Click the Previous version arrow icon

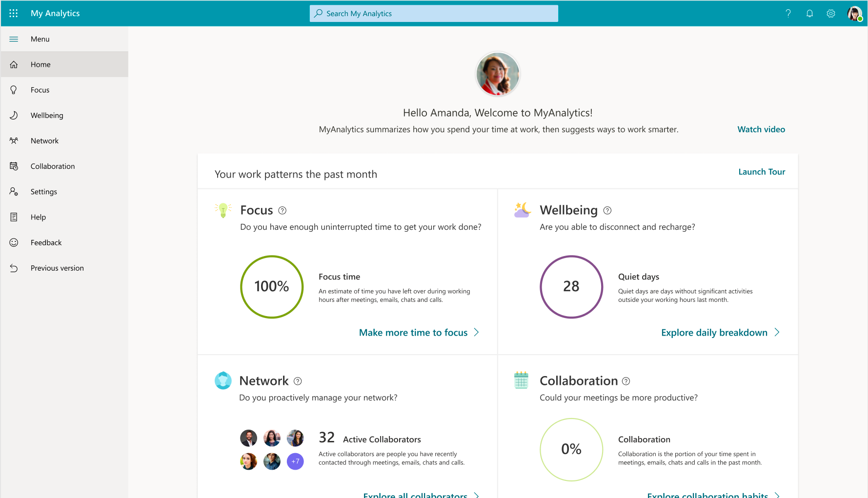pyautogui.click(x=14, y=268)
